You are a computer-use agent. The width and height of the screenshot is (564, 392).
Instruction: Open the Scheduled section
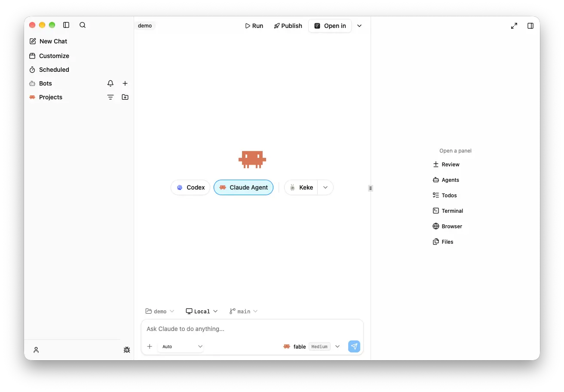[49, 70]
